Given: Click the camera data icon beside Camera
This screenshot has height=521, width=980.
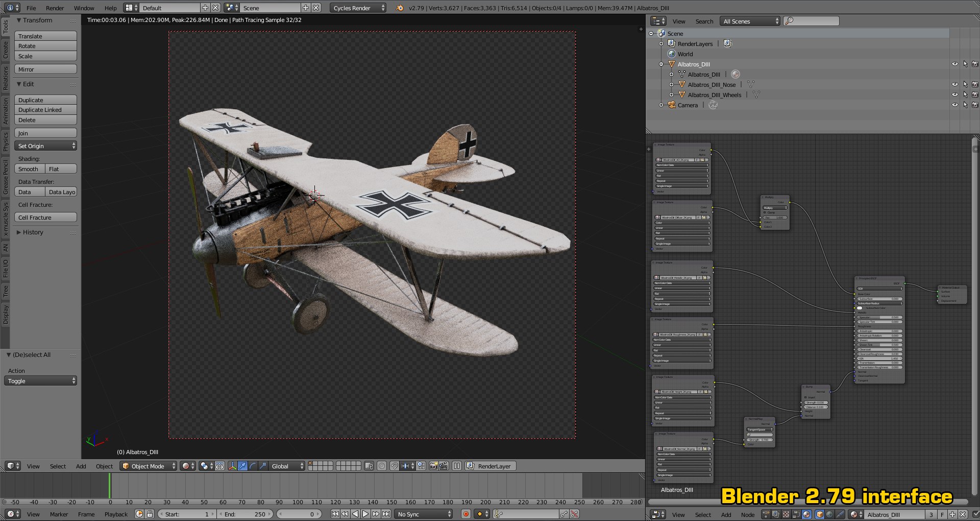Looking at the screenshot, I should pos(713,105).
